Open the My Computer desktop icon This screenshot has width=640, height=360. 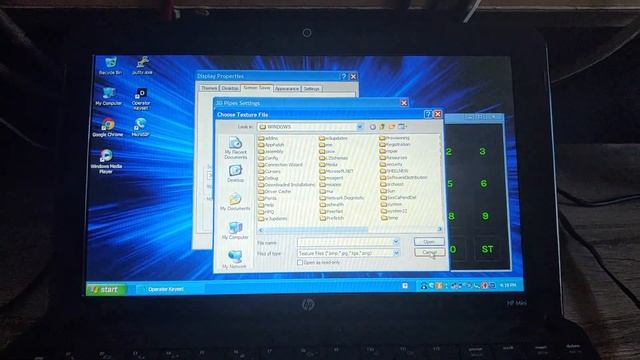109,97
